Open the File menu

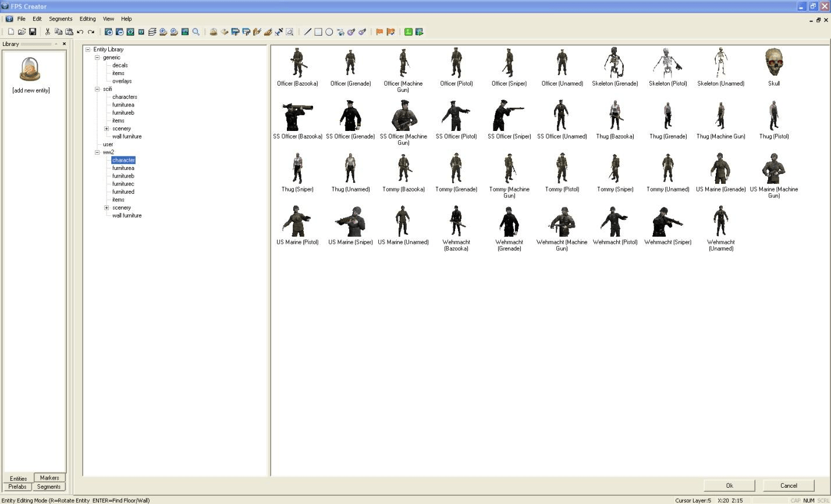(21, 19)
